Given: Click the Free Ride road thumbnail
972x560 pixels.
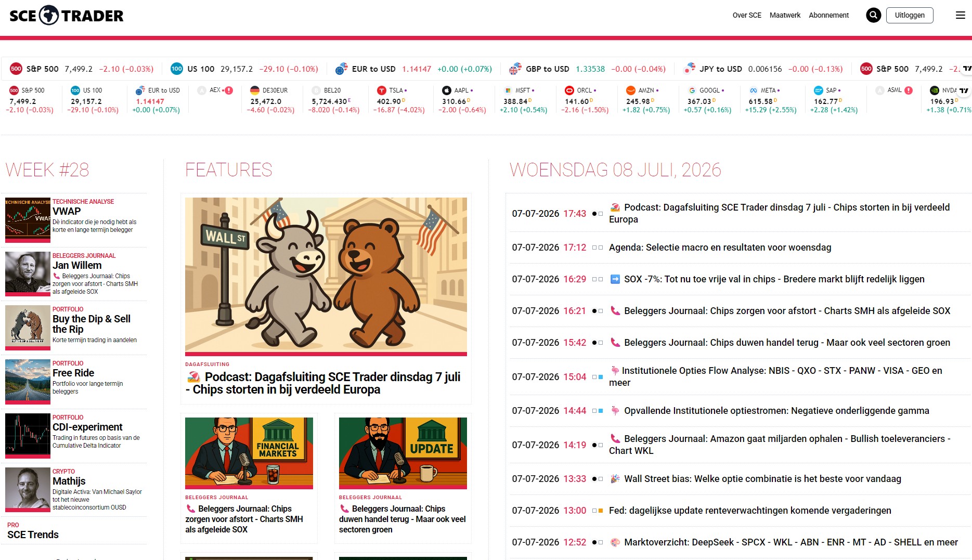Looking at the screenshot, I should coord(28,381).
